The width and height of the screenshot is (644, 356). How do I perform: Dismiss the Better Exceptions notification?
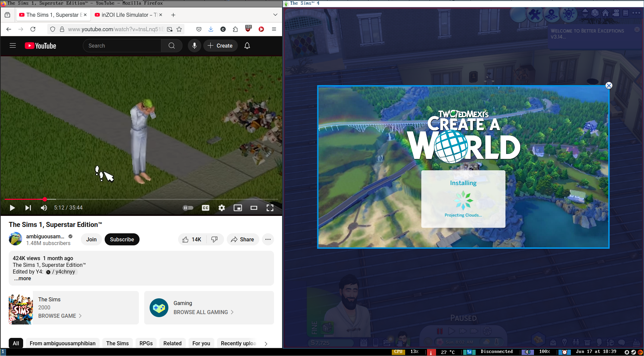pyautogui.click(x=637, y=29)
